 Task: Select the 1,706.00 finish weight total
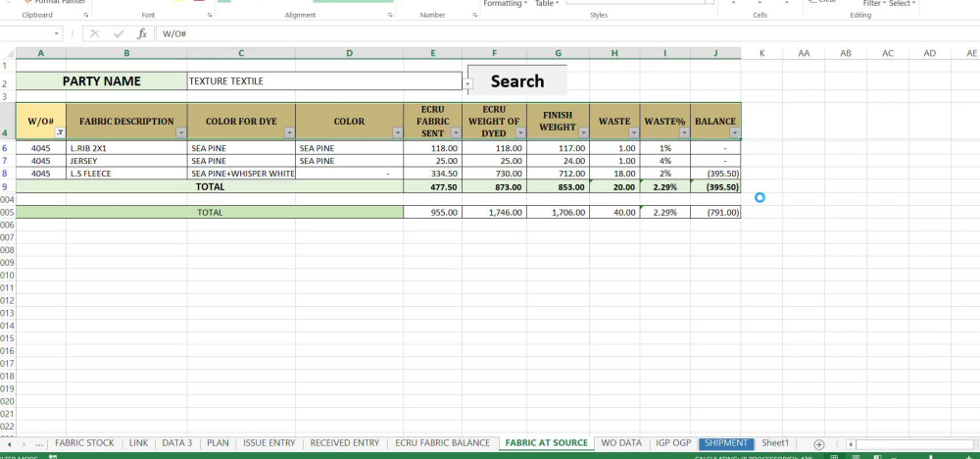tap(559, 212)
